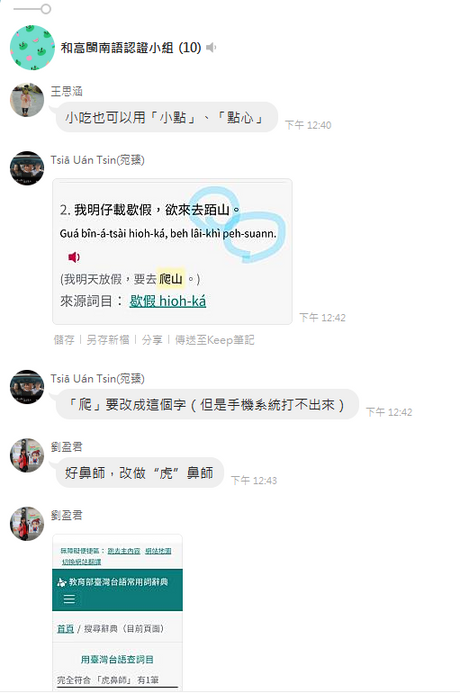Click 首頁 link in the dictionary screenshot
Image resolution: width=460 pixels, height=693 pixels.
pos(65,628)
